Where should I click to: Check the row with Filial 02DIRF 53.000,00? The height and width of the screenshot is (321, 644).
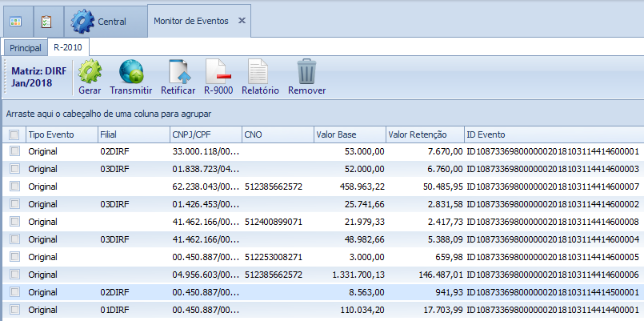click(14, 150)
